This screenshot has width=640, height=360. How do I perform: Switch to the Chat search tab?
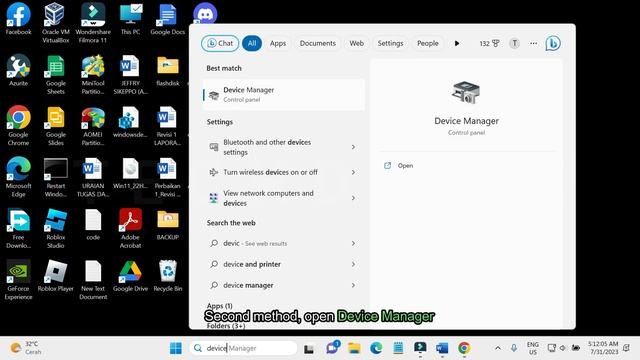220,43
